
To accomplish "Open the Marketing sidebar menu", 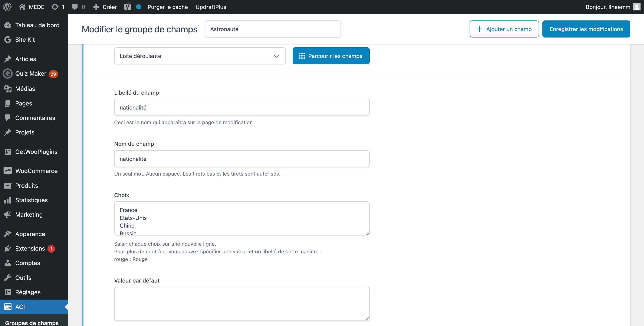I will point(29,215).
